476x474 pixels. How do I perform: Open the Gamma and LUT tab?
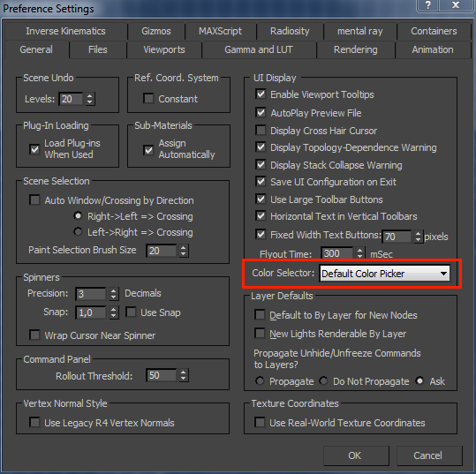[259, 49]
